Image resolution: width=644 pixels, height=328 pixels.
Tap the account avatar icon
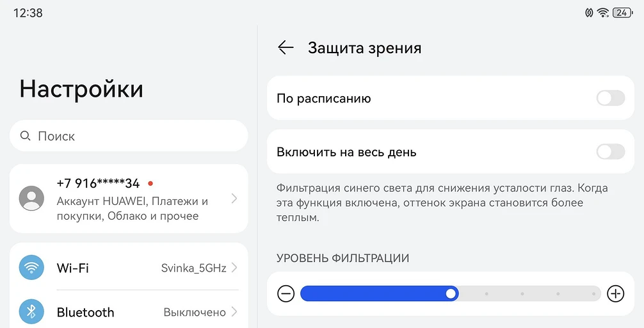pyautogui.click(x=31, y=199)
